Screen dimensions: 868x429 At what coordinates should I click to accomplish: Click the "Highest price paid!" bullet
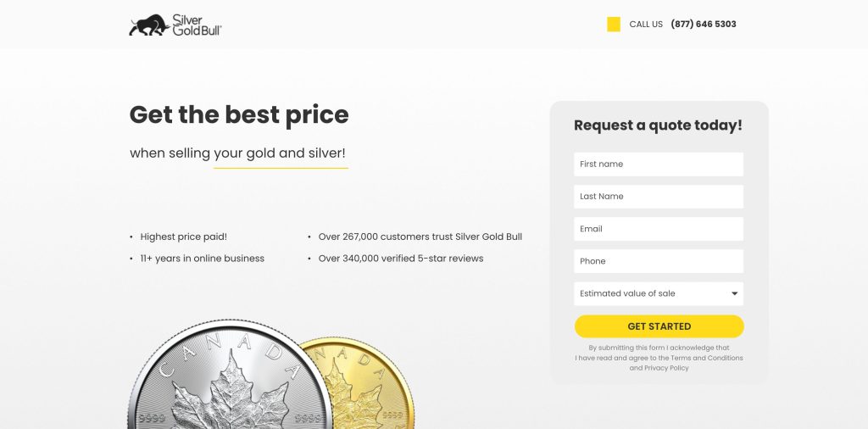183,237
